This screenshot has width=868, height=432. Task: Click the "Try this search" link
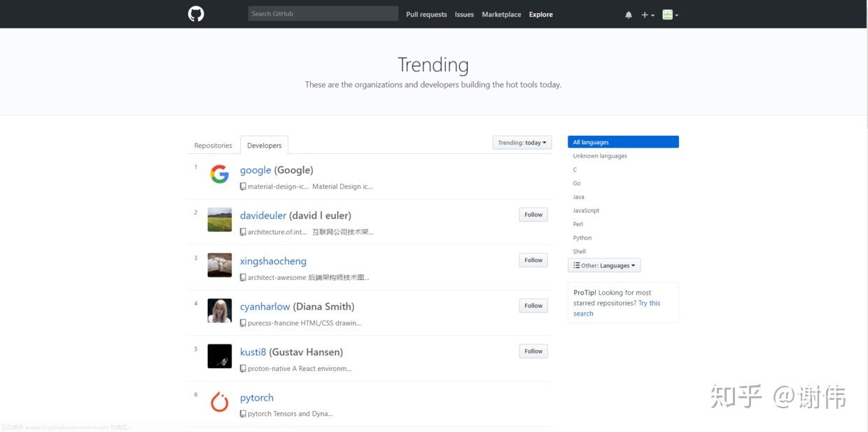(616, 309)
